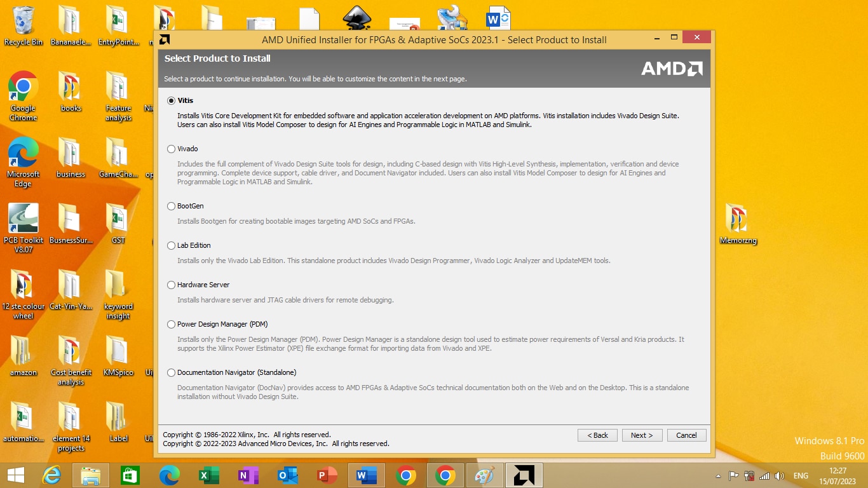Image resolution: width=868 pixels, height=488 pixels.
Task: Open the Windows Start button
Action: [x=16, y=475]
